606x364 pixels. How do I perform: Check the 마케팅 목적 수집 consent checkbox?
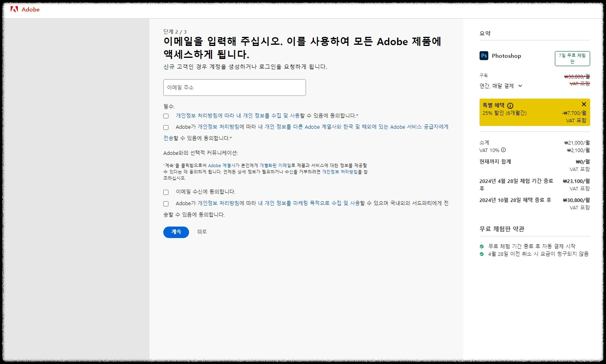tap(166, 204)
